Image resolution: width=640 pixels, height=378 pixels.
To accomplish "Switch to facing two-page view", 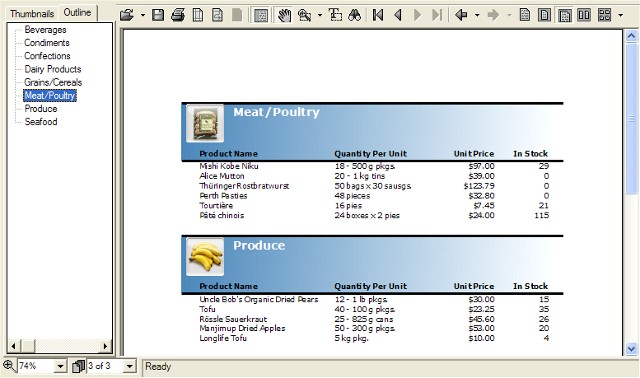I will (584, 16).
